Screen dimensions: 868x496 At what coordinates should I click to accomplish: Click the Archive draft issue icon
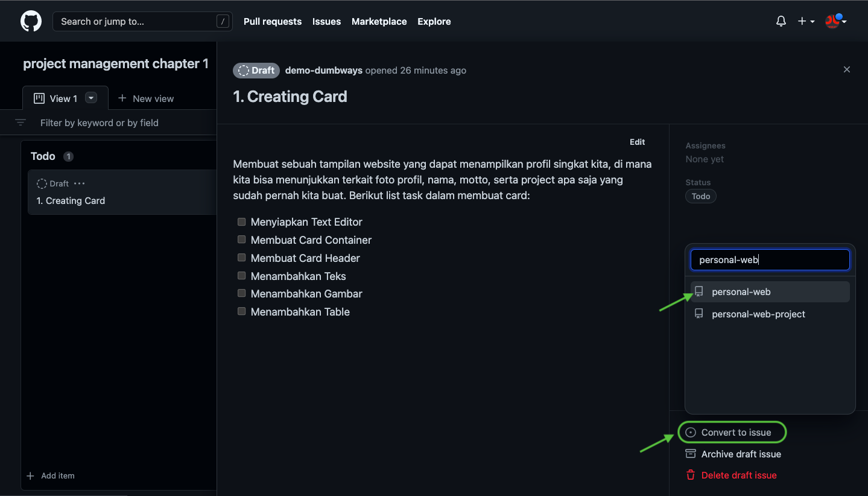(x=691, y=454)
